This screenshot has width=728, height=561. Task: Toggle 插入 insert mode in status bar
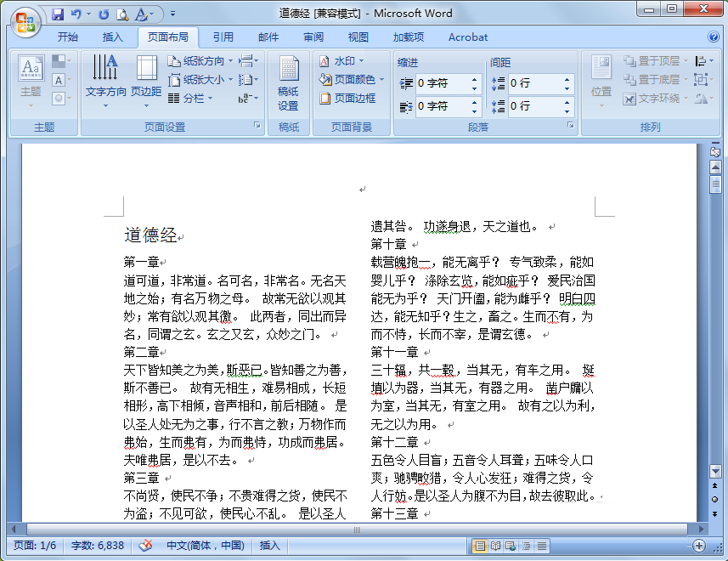(x=269, y=546)
